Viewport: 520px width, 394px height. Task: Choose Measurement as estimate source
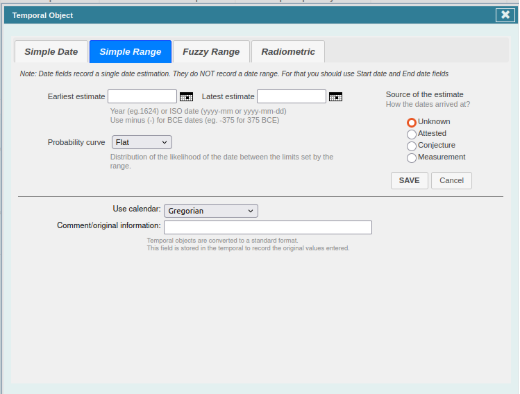[412, 158]
